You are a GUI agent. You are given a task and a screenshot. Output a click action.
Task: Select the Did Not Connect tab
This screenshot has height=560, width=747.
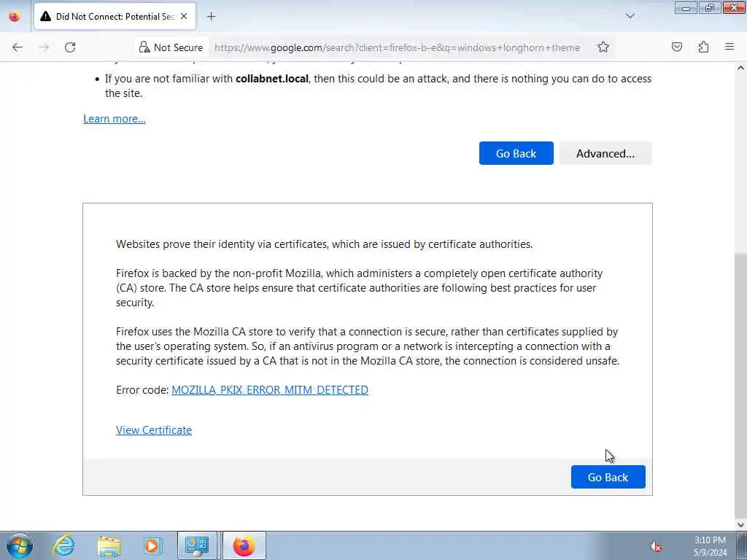pyautogui.click(x=115, y=16)
